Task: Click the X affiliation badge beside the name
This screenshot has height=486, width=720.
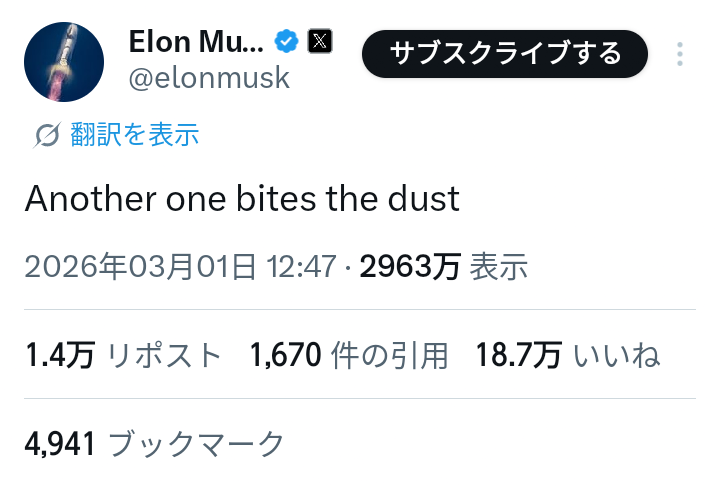Action: pyautogui.click(x=320, y=42)
